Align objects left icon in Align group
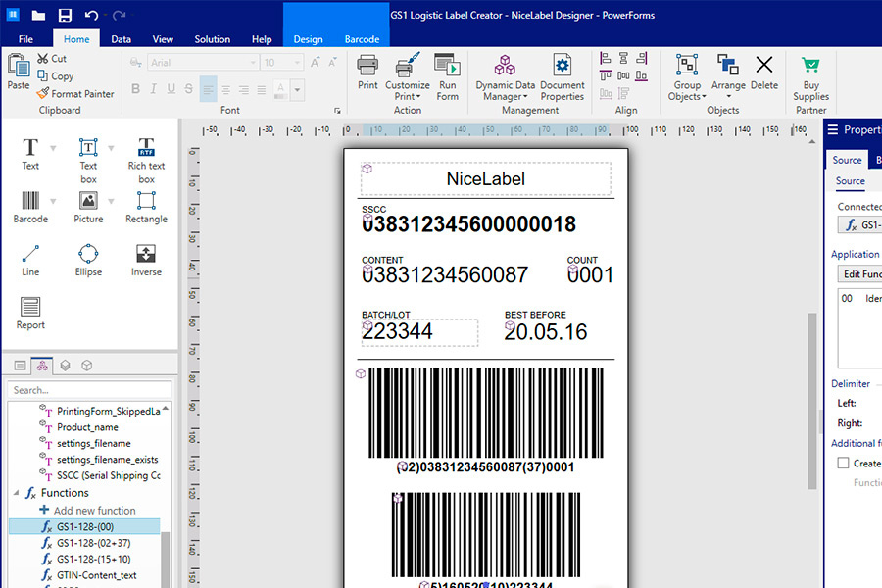 pyautogui.click(x=606, y=58)
